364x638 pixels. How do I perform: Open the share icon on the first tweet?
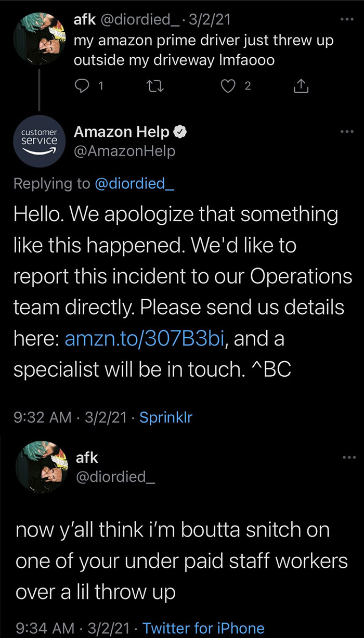(x=300, y=85)
